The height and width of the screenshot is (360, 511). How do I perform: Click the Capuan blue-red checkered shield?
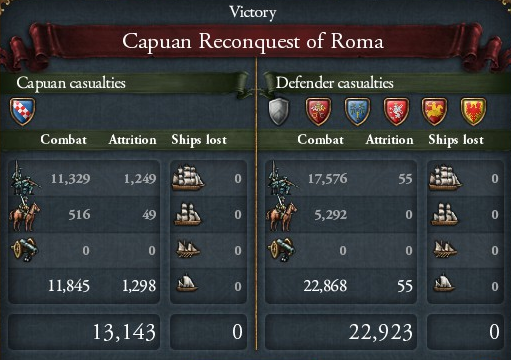point(22,112)
